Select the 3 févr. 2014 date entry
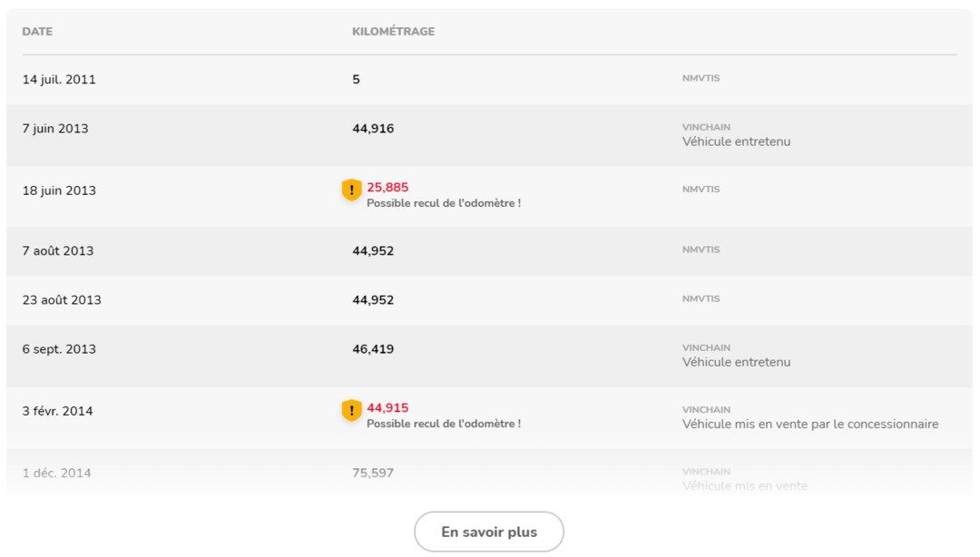Image resolution: width=980 pixels, height=557 pixels. click(x=57, y=411)
